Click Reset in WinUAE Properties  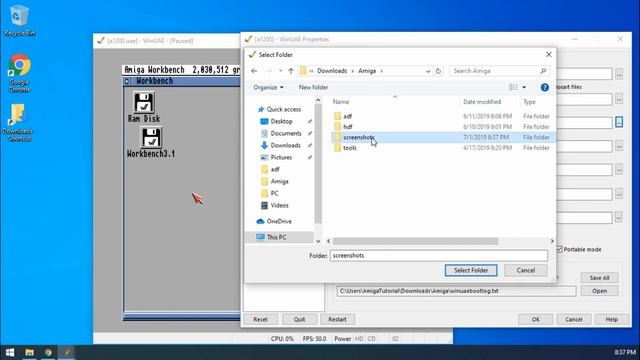[x=260, y=319]
